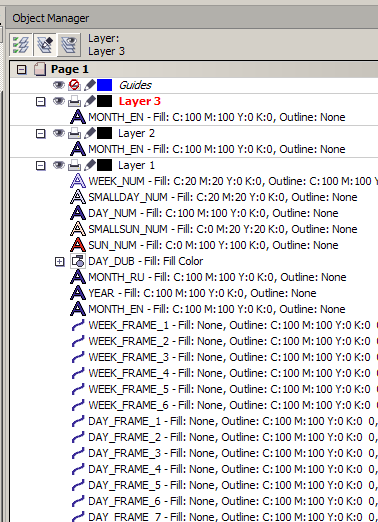The image size is (378, 522).
Task: Collapse the Layer 1 tree node
Action: 40,166
